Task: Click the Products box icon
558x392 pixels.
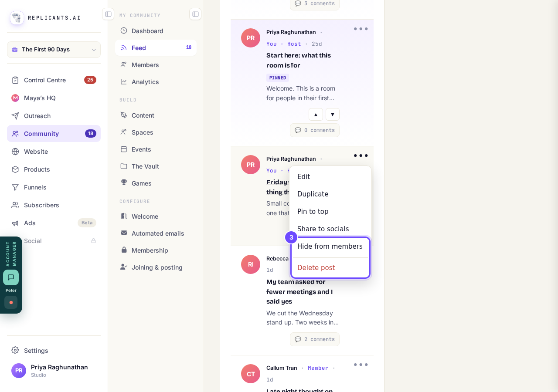Action: tap(15, 169)
